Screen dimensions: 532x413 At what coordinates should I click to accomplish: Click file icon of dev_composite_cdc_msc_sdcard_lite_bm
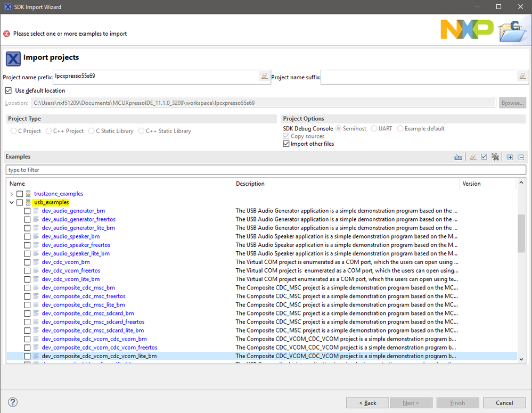[36, 331]
